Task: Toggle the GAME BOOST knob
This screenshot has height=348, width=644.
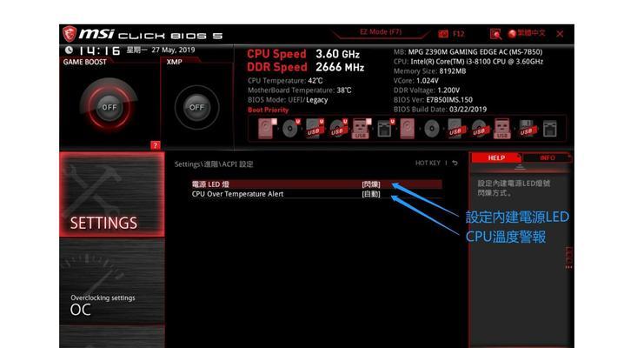Action: pos(109,107)
